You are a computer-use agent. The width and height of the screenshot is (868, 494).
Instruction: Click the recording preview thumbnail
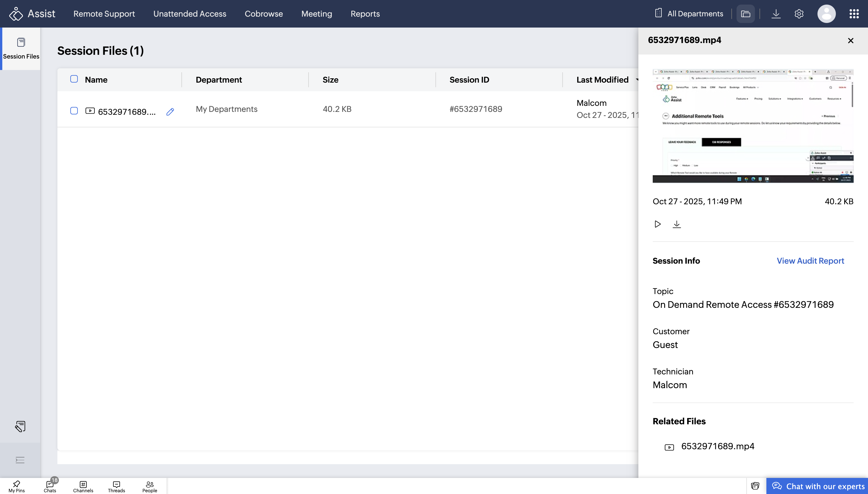pos(753,126)
